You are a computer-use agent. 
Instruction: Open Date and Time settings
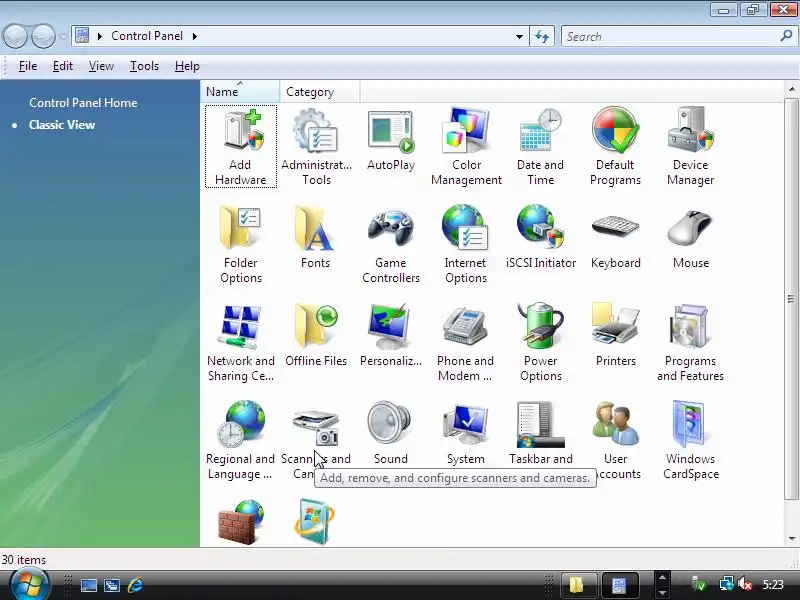coord(540,147)
